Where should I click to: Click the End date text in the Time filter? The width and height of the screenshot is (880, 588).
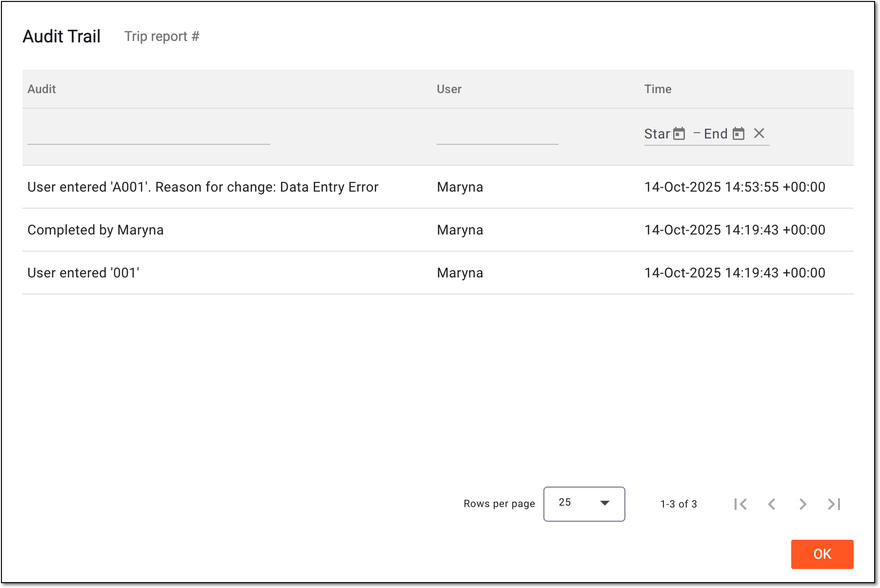(x=716, y=134)
